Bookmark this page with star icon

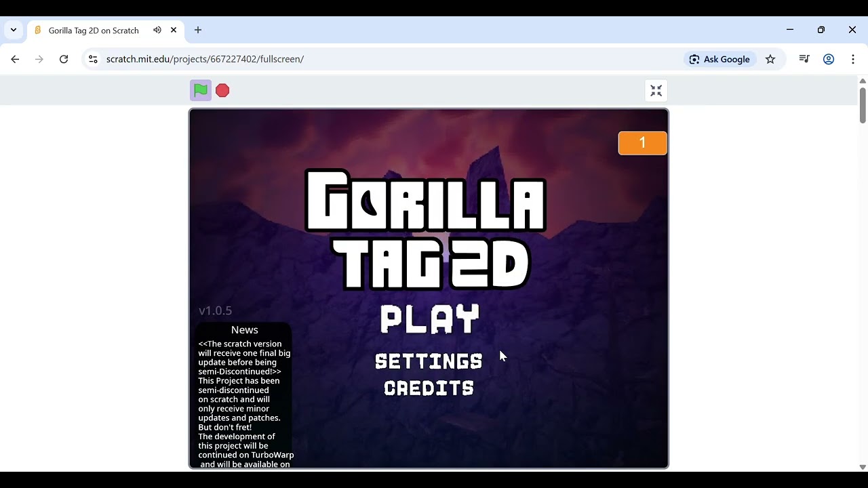(x=770, y=59)
